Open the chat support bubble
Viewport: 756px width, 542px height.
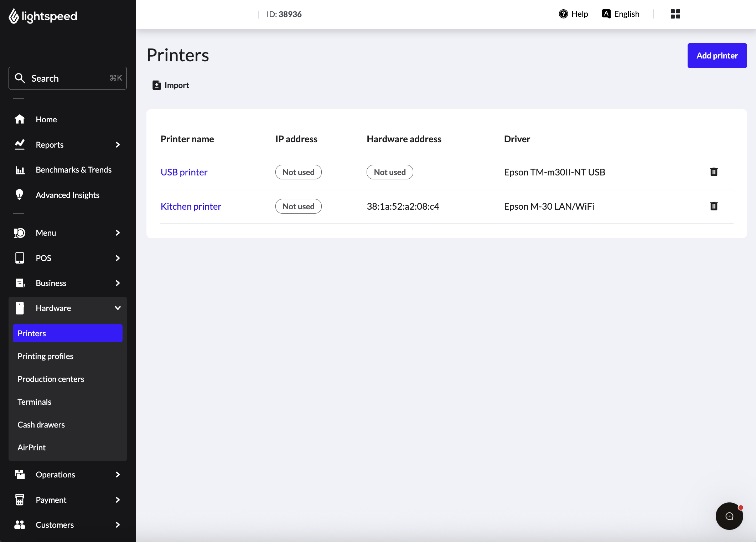pos(729,516)
